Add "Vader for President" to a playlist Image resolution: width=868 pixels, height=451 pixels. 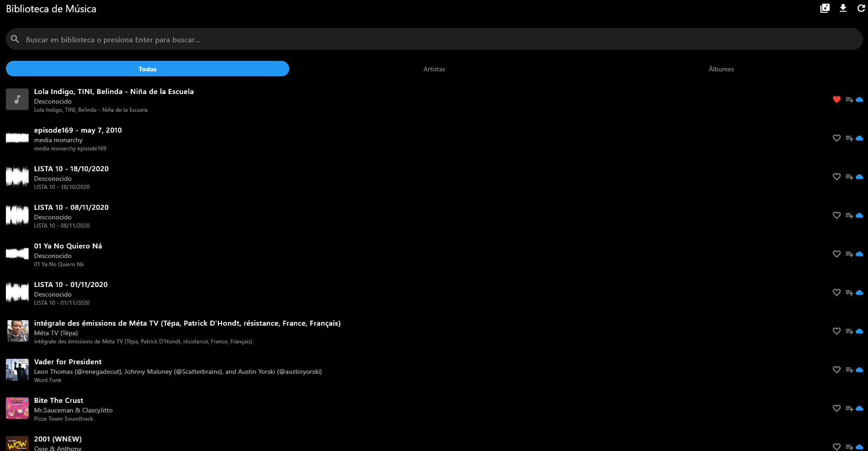point(849,370)
